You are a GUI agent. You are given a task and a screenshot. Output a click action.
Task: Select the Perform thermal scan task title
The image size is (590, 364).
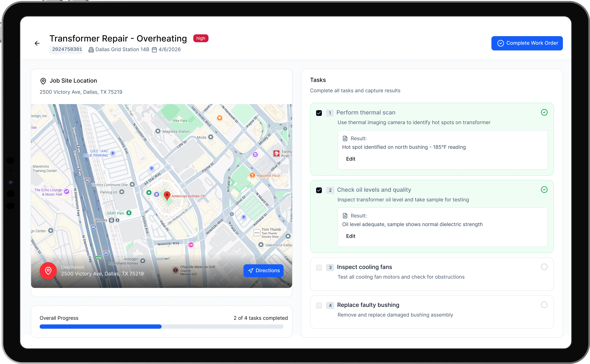click(x=366, y=112)
